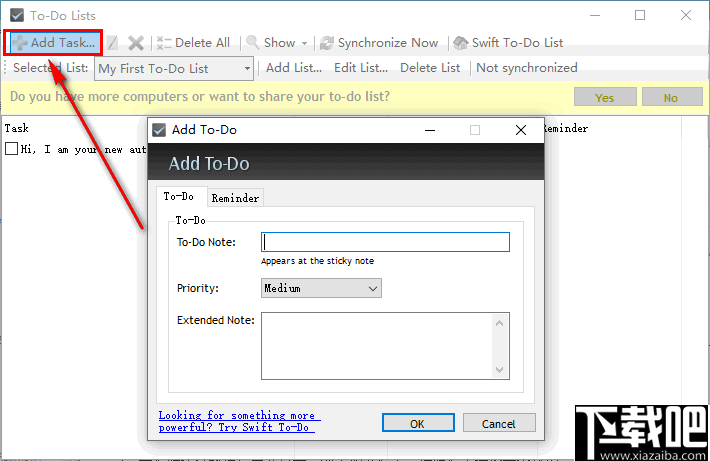Close the Add To-Do dialog window
Image resolution: width=710 pixels, height=461 pixels.
tap(521, 130)
